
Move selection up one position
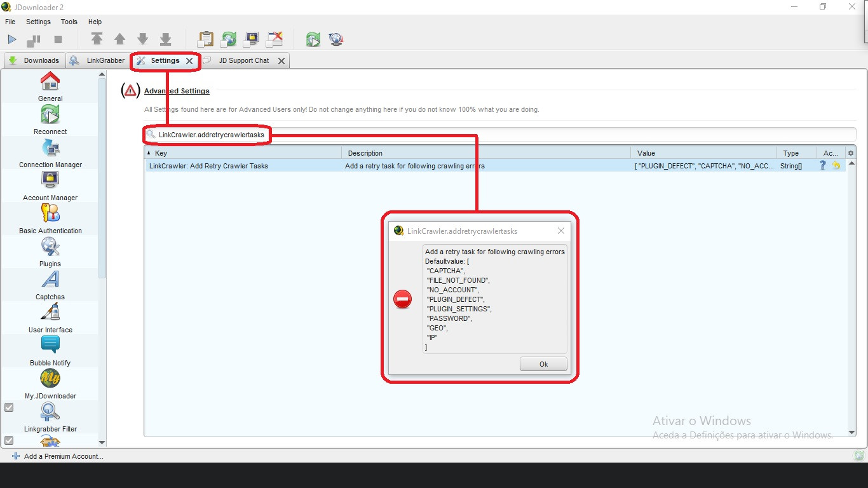(119, 39)
